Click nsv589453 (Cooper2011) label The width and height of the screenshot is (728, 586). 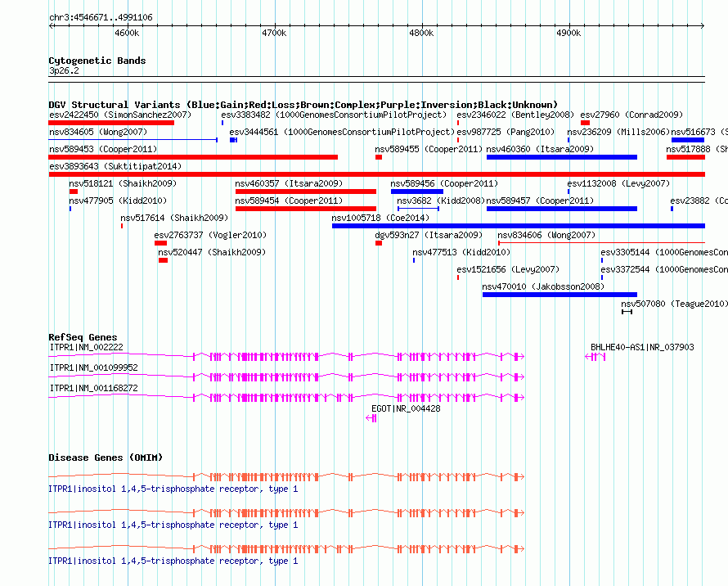[103, 149]
